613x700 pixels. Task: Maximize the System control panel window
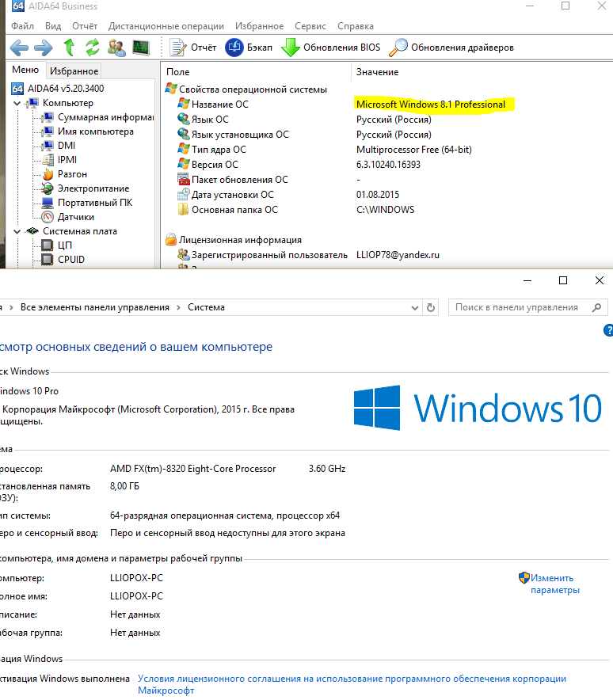pos(563,280)
